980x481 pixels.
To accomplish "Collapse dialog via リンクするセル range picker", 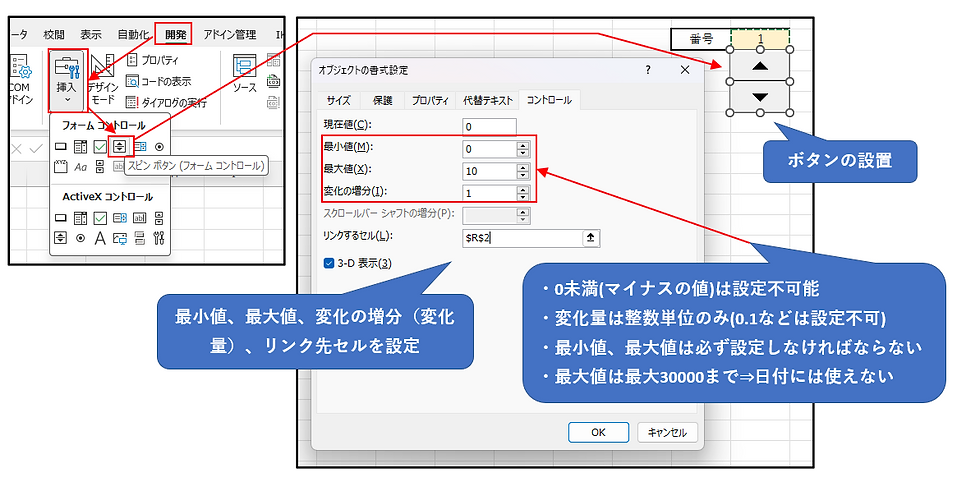I will (591, 238).
